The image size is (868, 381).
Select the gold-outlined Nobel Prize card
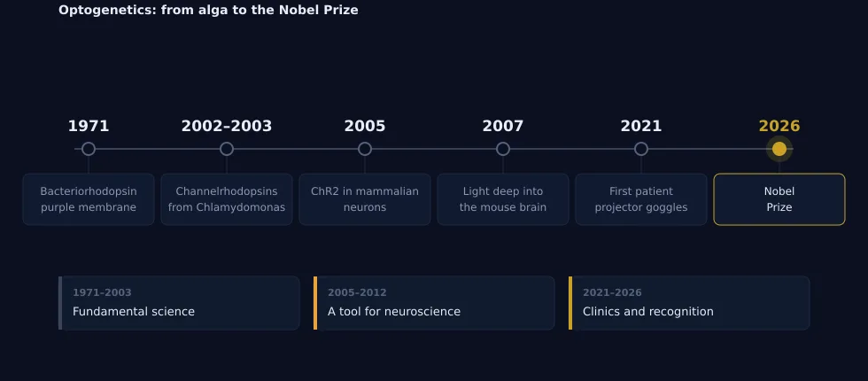pos(779,199)
